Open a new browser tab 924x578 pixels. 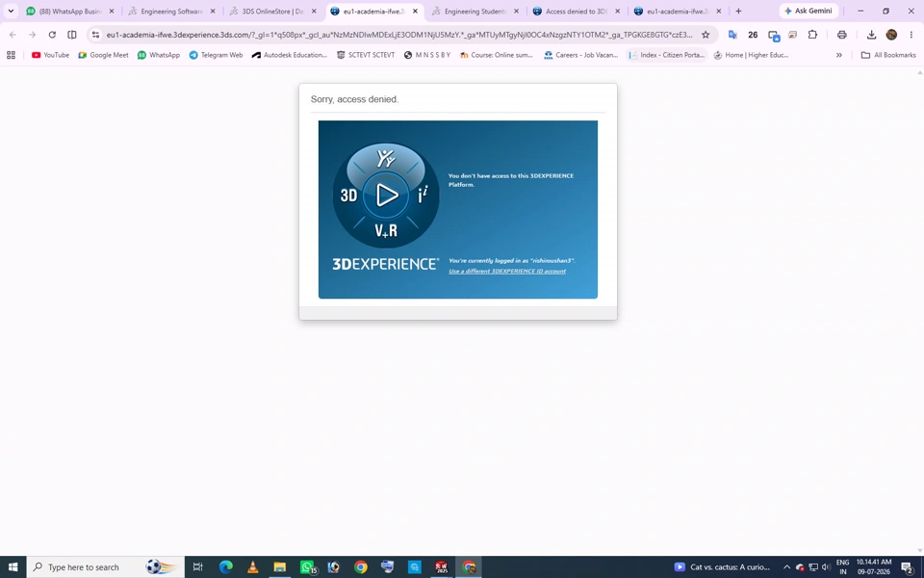pos(738,11)
